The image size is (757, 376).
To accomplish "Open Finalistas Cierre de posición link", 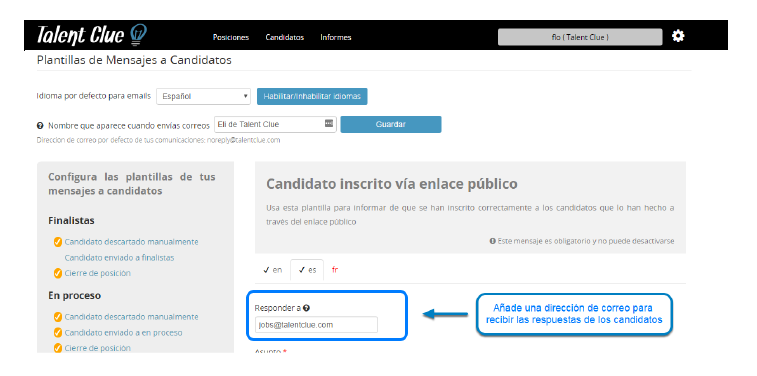I will tap(98, 273).
